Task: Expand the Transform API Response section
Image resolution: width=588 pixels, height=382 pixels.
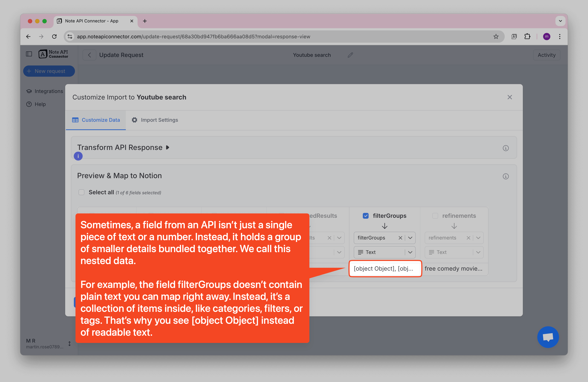Action: pyautogui.click(x=167, y=147)
